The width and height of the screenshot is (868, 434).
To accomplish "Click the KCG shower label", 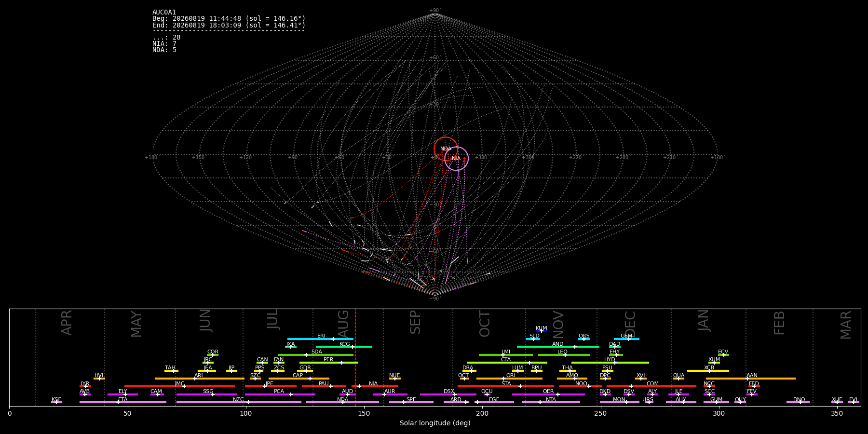I will (345, 344).
